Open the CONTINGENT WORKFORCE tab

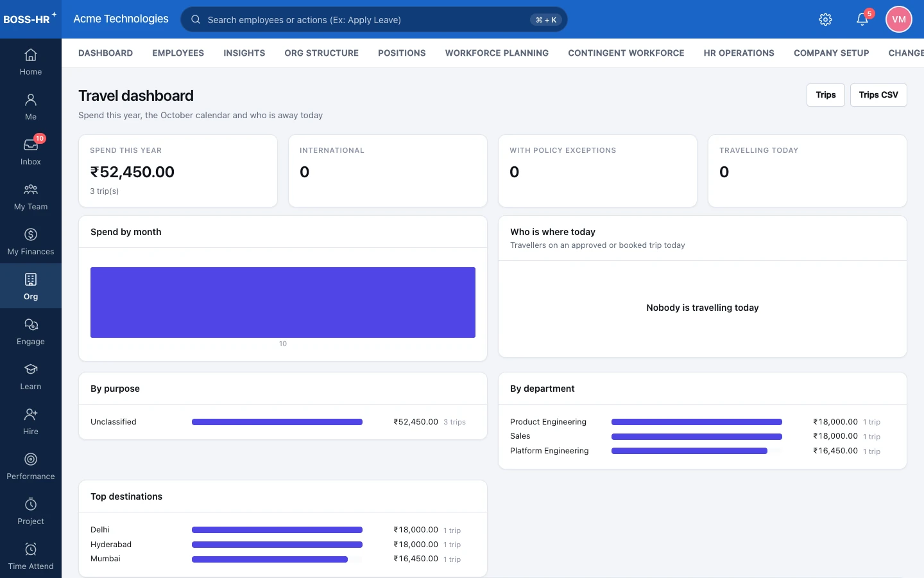point(626,53)
